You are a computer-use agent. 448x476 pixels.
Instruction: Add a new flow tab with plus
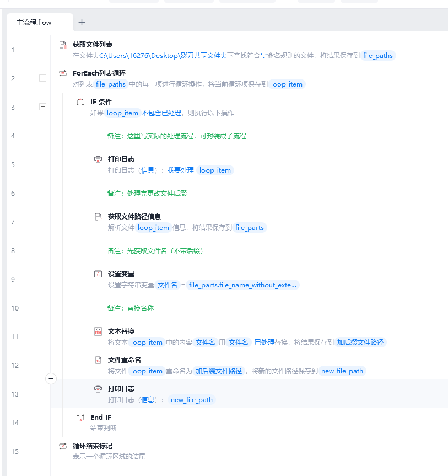pyautogui.click(x=82, y=22)
